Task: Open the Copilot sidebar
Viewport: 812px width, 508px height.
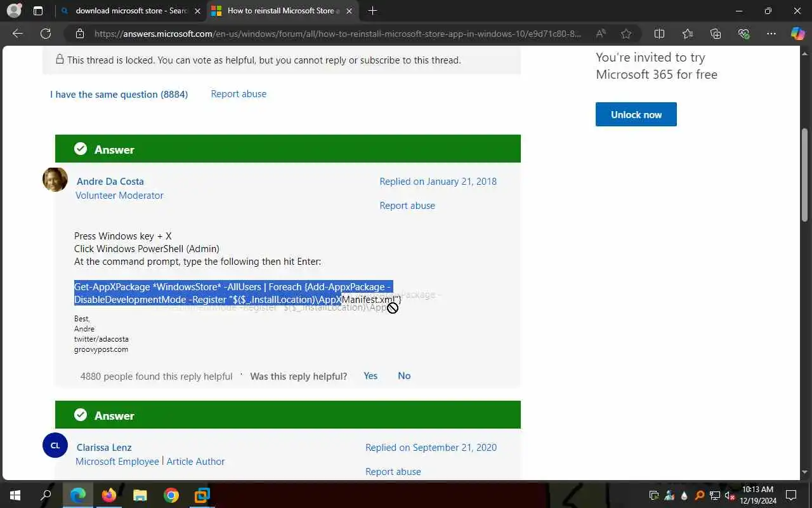Action: [x=798, y=34]
